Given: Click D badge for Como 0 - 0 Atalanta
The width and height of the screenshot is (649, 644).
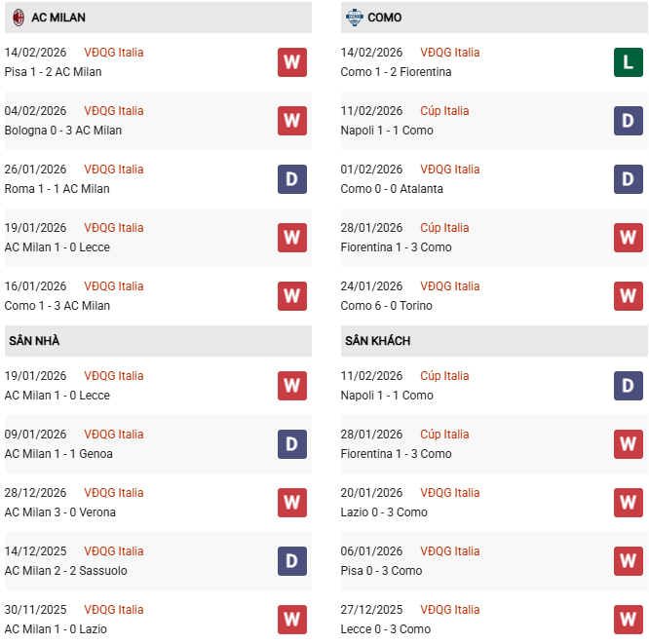Looking at the screenshot, I should coord(628,179).
